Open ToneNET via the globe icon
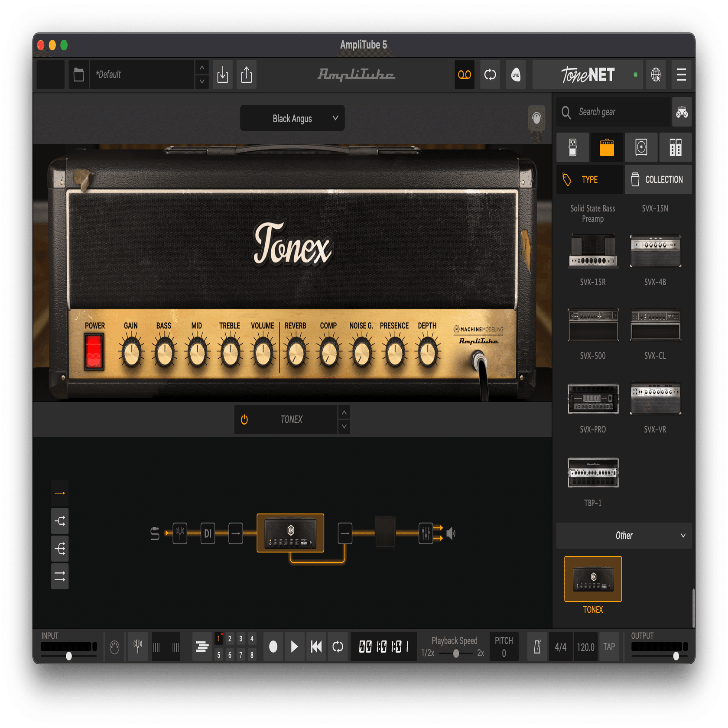Screen dimensions: 728x728 click(x=656, y=75)
